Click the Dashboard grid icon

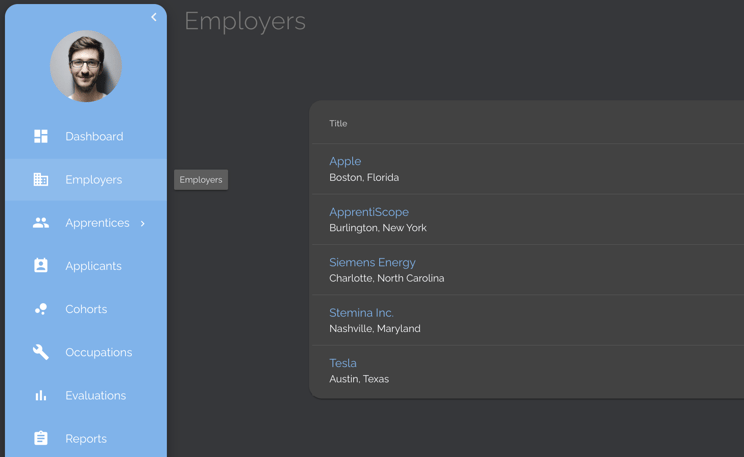tap(41, 136)
